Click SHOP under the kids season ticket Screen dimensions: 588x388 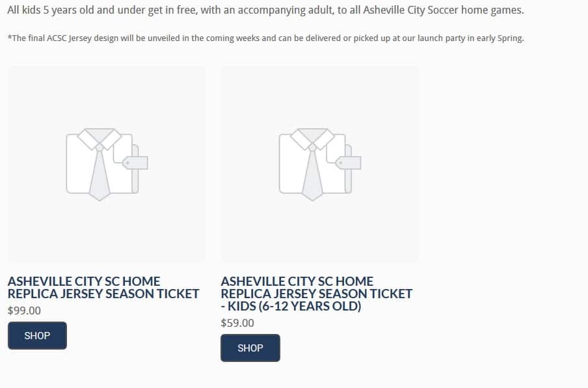250,348
